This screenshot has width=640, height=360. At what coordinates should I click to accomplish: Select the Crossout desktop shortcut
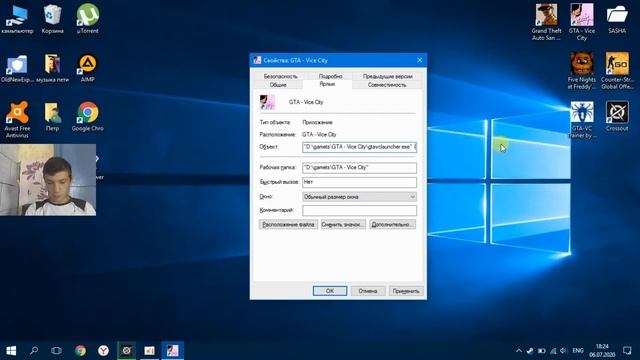(x=617, y=116)
